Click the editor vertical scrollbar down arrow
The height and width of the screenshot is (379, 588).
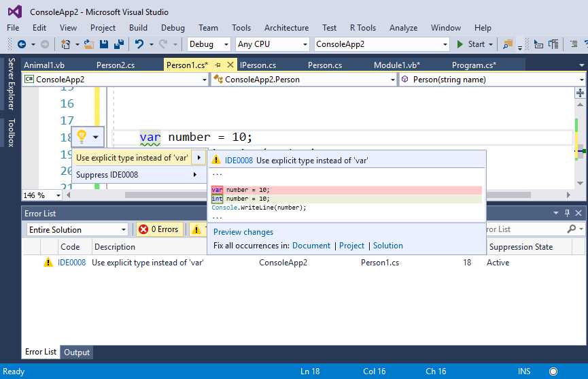point(580,183)
